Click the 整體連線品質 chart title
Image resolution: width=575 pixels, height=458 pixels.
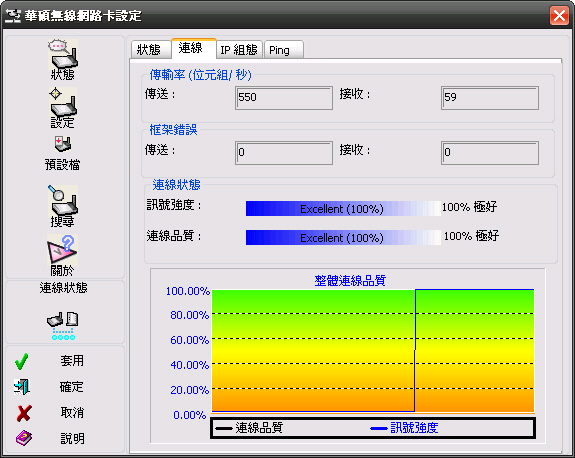[x=350, y=281]
